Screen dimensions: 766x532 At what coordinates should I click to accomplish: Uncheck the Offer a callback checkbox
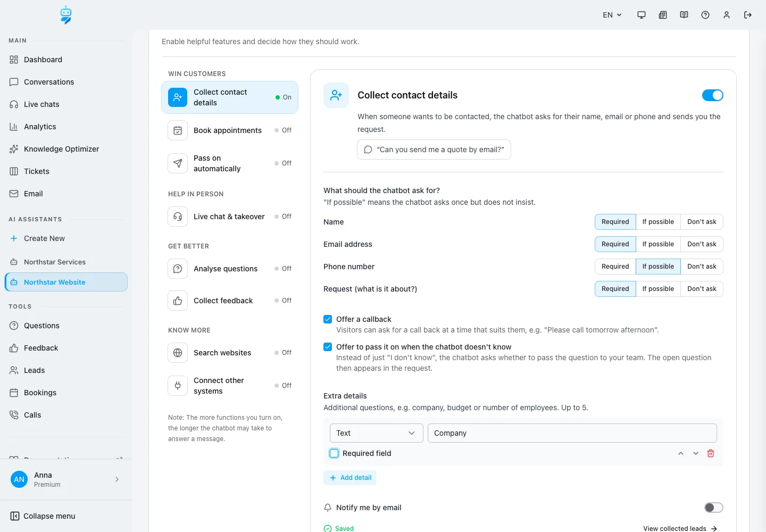coord(328,319)
